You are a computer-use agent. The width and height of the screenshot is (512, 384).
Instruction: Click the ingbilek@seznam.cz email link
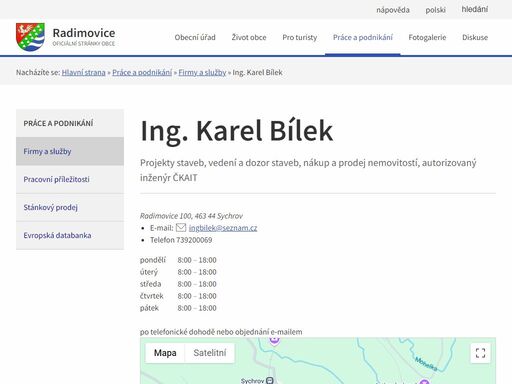click(223, 228)
